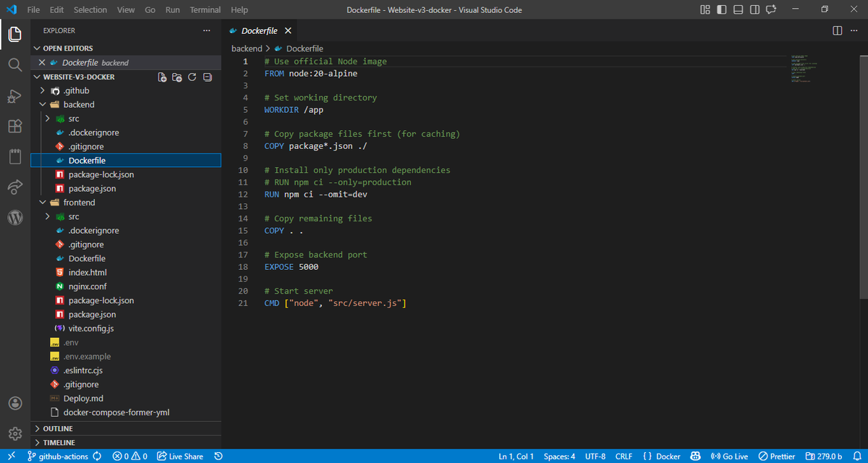Click the Ln 1, Col 1 cursor position
The width and height of the screenshot is (868, 463).
pyautogui.click(x=516, y=456)
